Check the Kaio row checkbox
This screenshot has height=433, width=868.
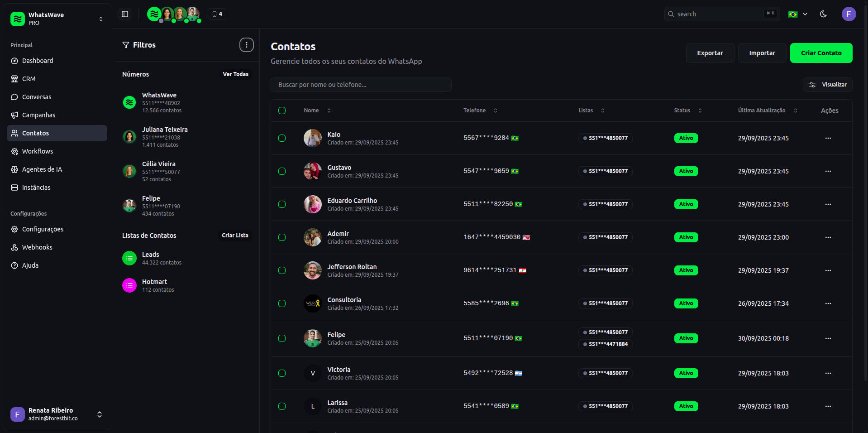282,138
